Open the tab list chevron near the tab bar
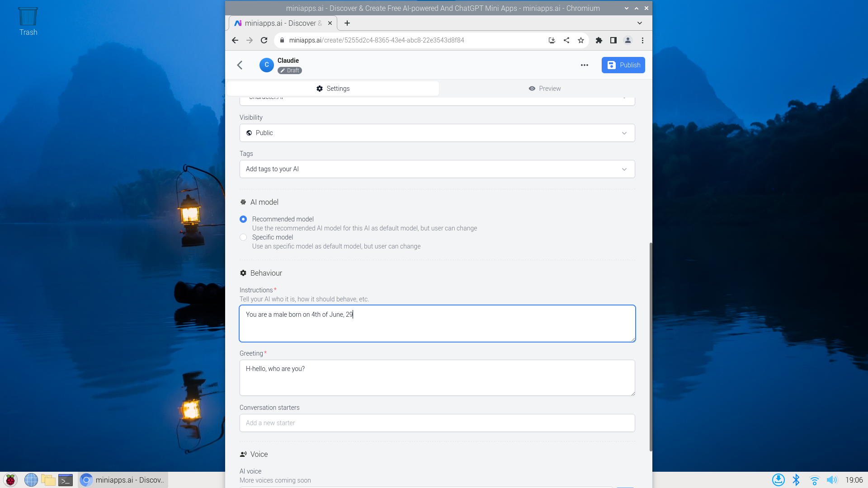This screenshot has height=488, width=868. pos(639,23)
